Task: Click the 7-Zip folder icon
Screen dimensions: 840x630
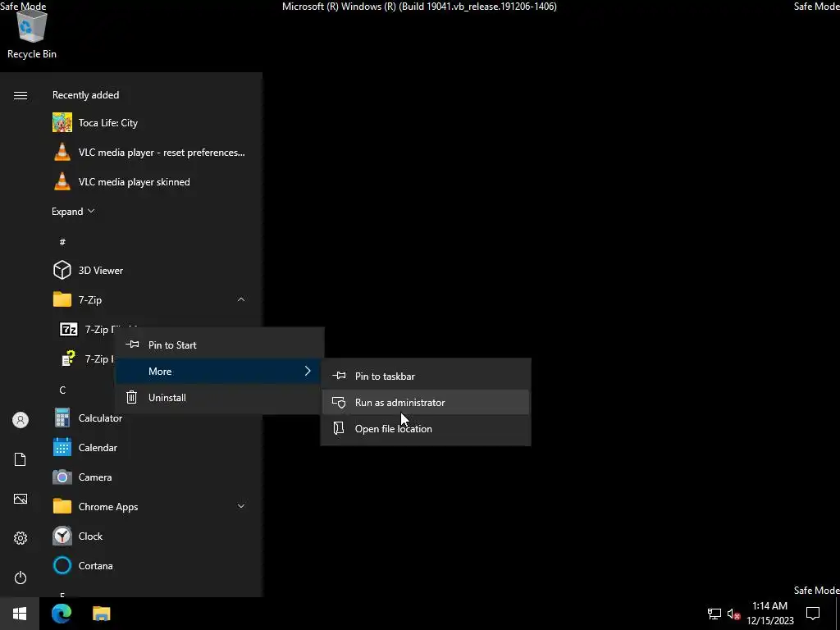Action: pos(62,299)
